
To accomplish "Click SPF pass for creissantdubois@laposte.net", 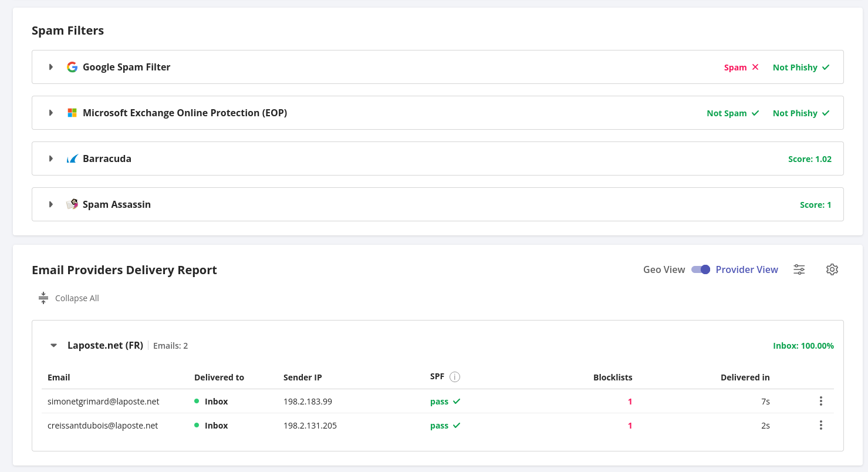I will click(445, 426).
